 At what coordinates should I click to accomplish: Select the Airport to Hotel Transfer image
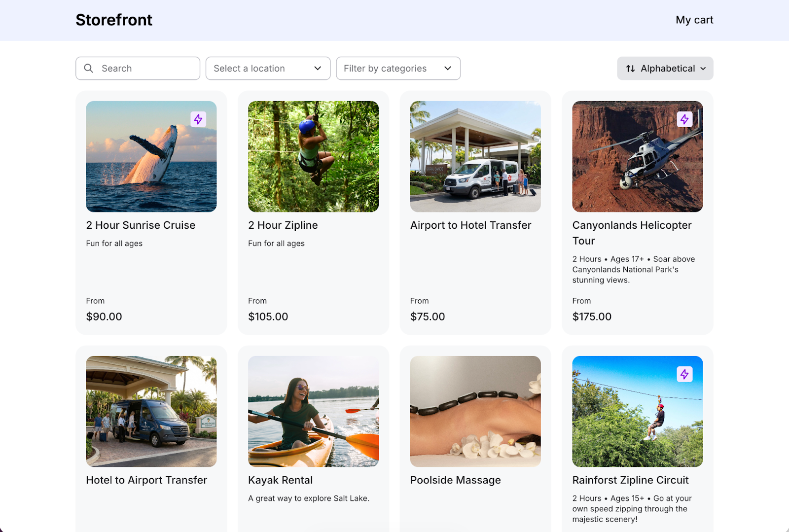pos(475,156)
